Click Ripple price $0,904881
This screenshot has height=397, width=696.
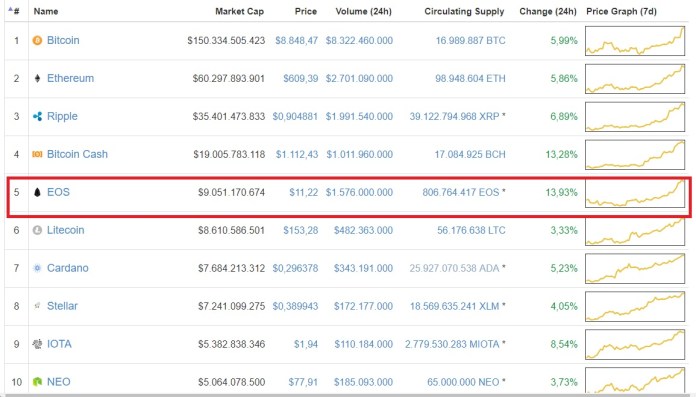(295, 117)
